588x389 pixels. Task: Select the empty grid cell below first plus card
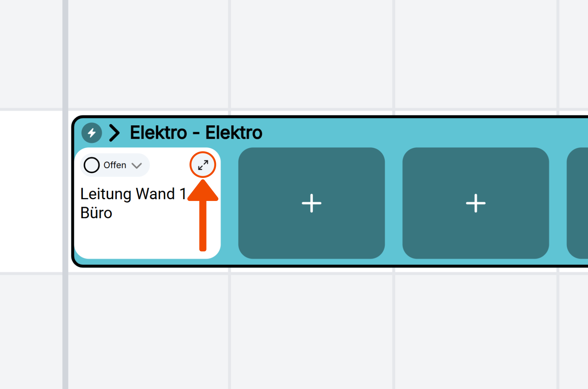(311, 331)
